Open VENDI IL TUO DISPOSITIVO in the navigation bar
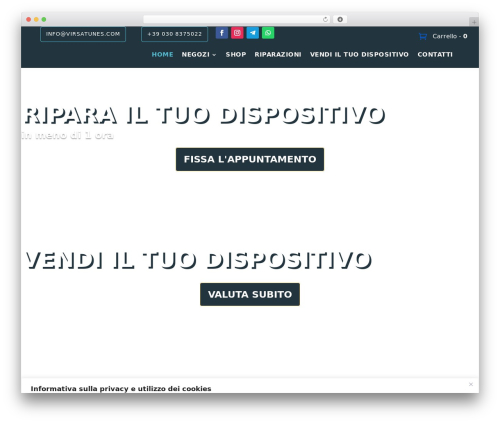This screenshot has height=423, width=500. pyautogui.click(x=359, y=55)
